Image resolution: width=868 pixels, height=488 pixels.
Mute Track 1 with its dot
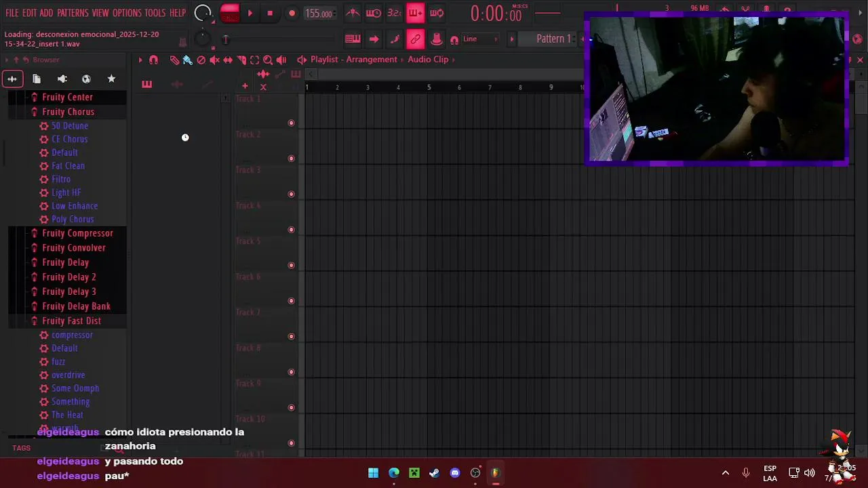292,123
